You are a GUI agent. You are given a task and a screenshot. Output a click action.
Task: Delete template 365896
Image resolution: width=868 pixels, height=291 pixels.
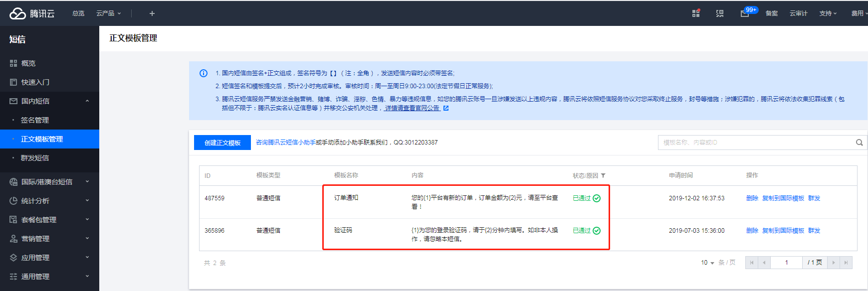[x=752, y=231]
